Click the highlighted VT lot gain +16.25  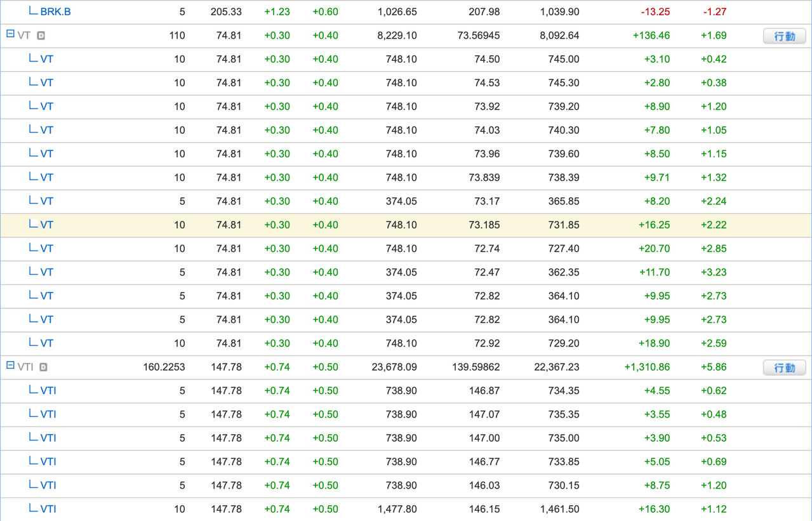(654, 225)
